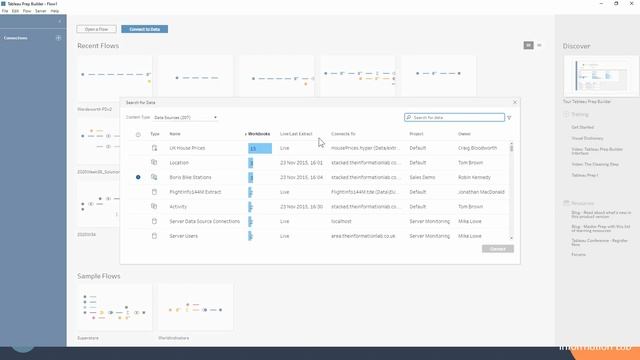The height and width of the screenshot is (360, 640).
Task: Select the Activity data source name
Action: click(x=178, y=207)
